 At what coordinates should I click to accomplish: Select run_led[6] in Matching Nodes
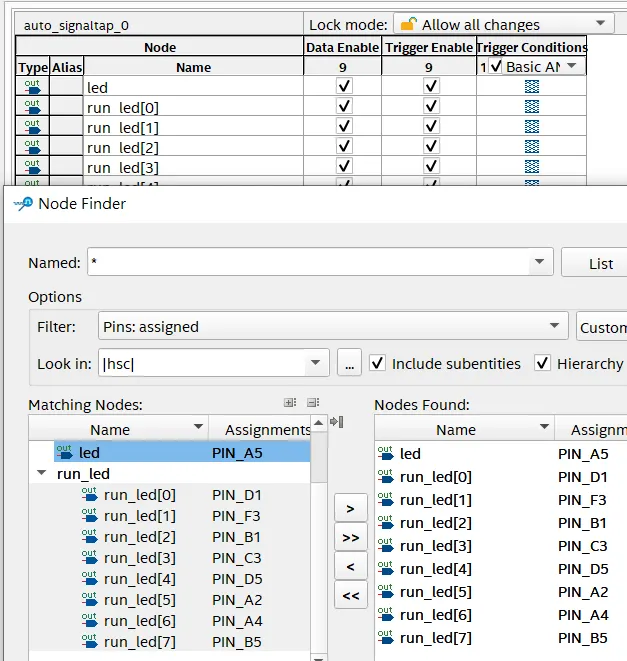coord(170,621)
